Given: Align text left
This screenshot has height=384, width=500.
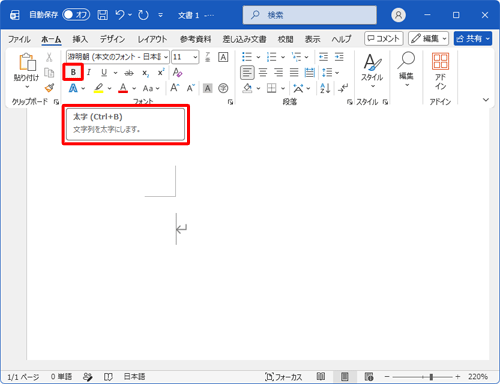Looking at the screenshot, I should click(x=247, y=72).
